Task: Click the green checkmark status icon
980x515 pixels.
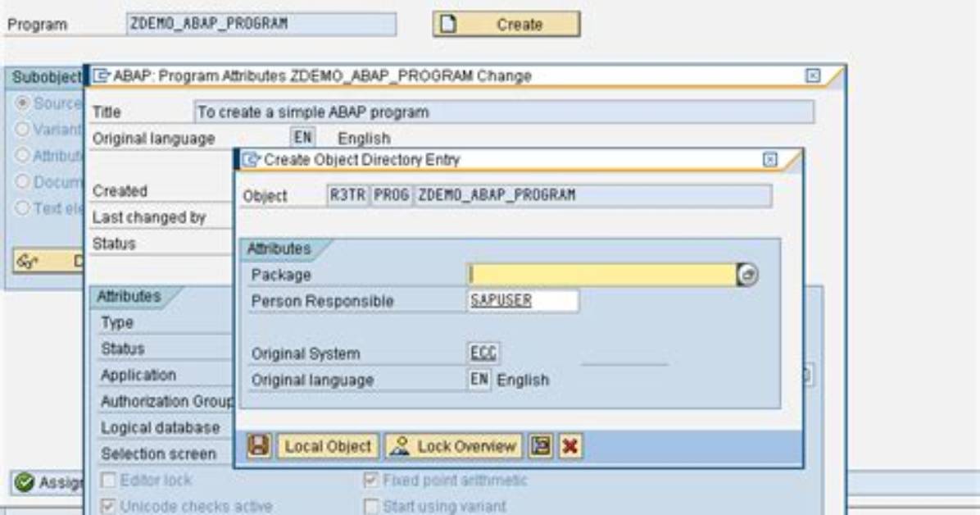Action: coord(25,482)
